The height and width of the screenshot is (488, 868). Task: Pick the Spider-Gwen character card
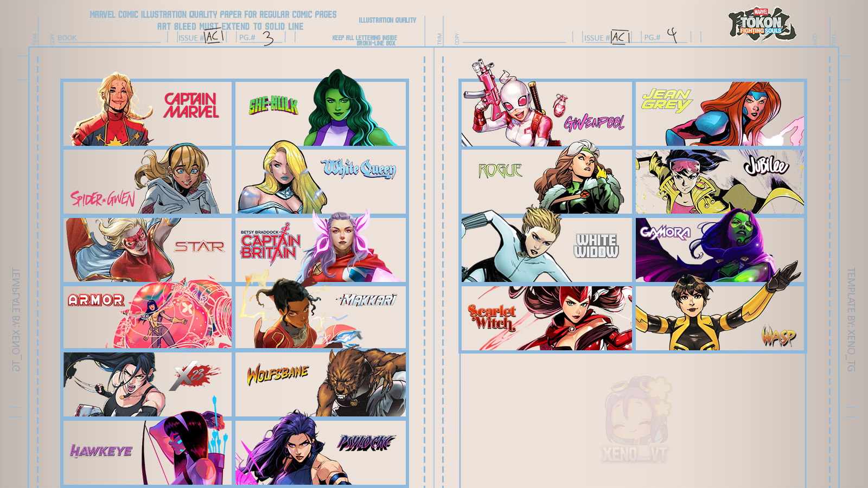click(148, 182)
